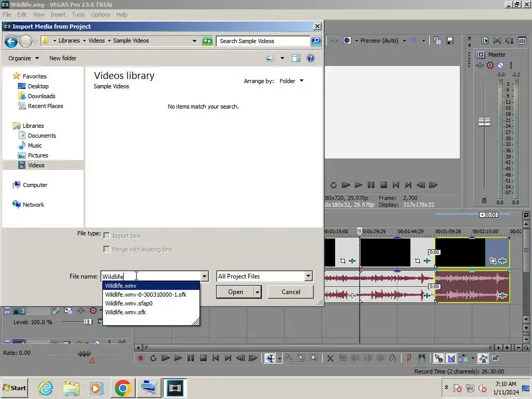The height and width of the screenshot is (399, 532).
Task: Click the Refresh button next to address bar
Action: 207,41
